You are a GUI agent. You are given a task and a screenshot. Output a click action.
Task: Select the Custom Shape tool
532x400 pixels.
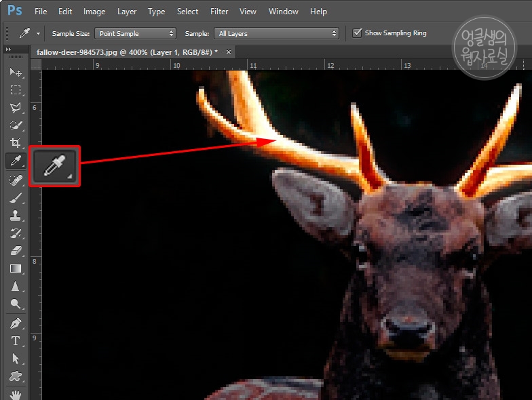pyautogui.click(x=15, y=376)
